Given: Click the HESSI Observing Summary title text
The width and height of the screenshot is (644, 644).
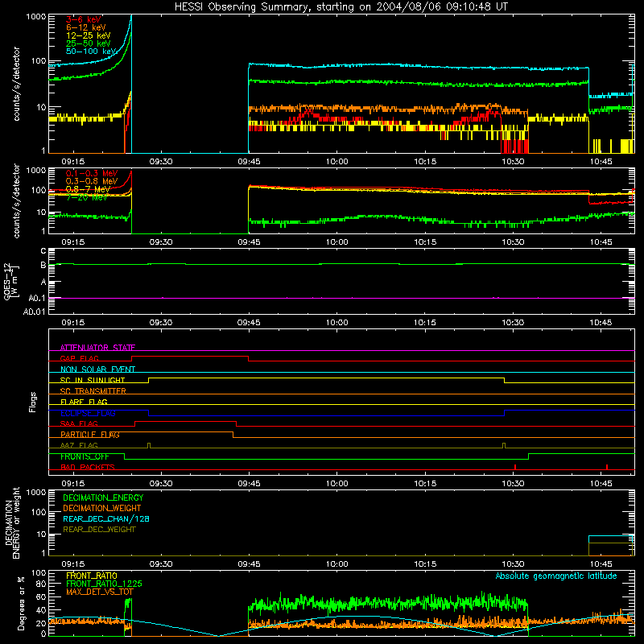Looking at the screenshot, I should click(x=341, y=7).
